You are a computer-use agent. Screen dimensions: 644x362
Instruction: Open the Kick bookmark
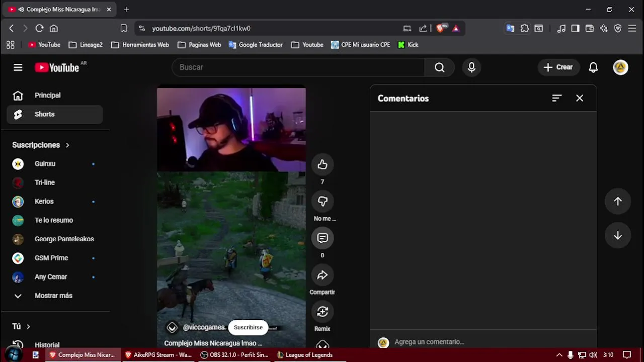408,45
